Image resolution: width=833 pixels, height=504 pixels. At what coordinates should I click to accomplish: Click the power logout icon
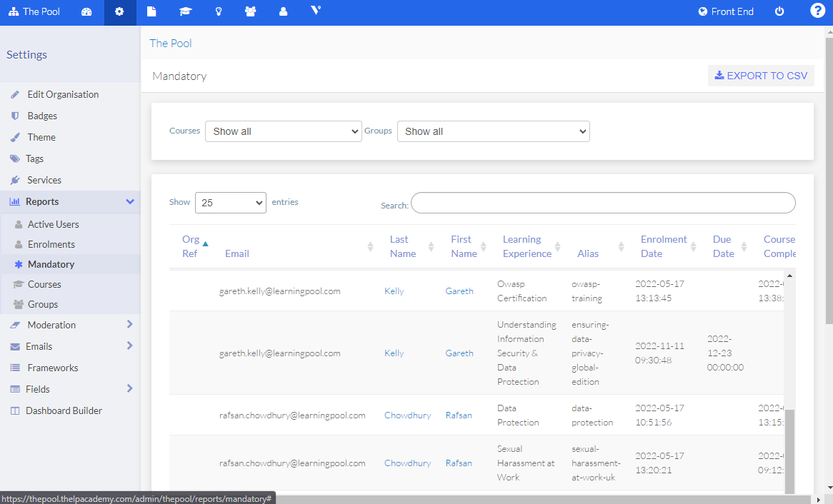pyautogui.click(x=779, y=12)
